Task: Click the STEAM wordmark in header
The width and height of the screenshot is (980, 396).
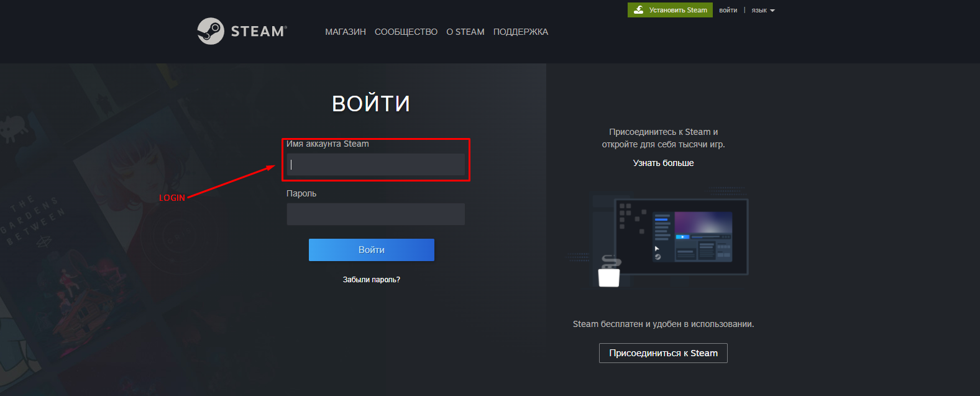Action: point(259,32)
